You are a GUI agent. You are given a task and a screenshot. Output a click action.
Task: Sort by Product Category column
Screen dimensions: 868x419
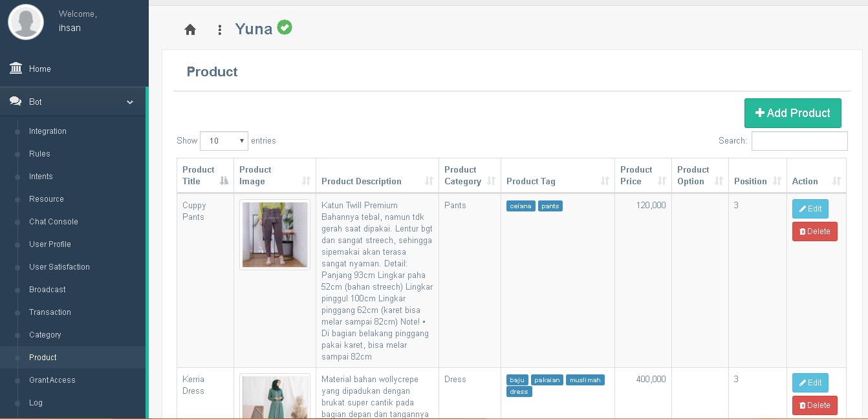coord(491,181)
